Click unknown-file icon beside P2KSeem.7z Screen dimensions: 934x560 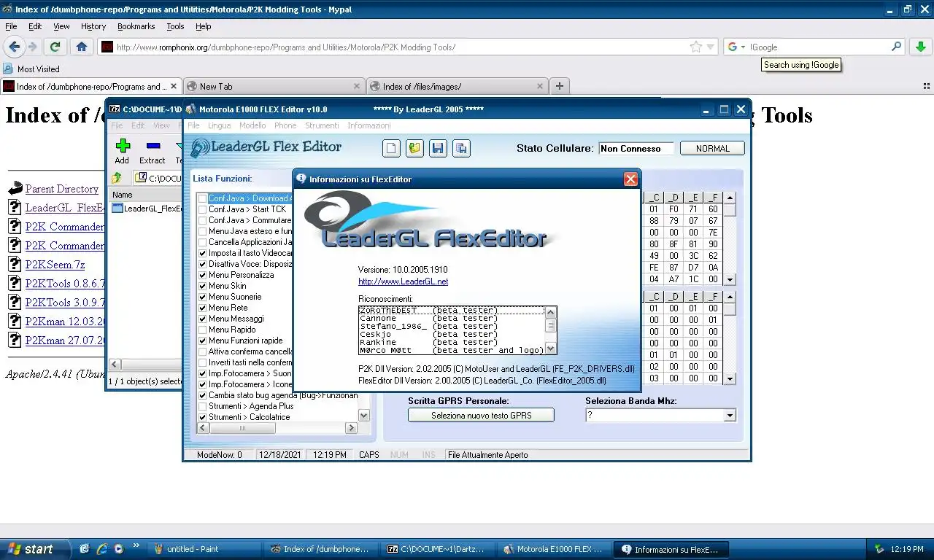point(15,264)
